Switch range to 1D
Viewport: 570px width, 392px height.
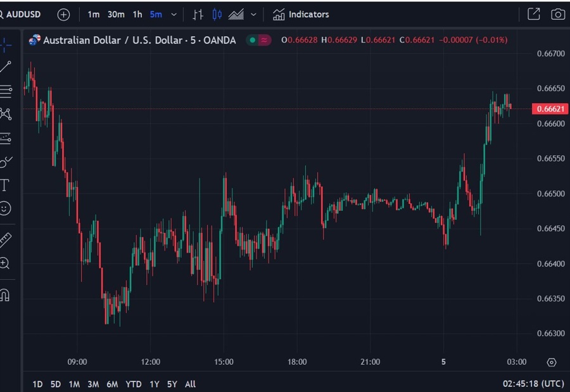click(37, 384)
